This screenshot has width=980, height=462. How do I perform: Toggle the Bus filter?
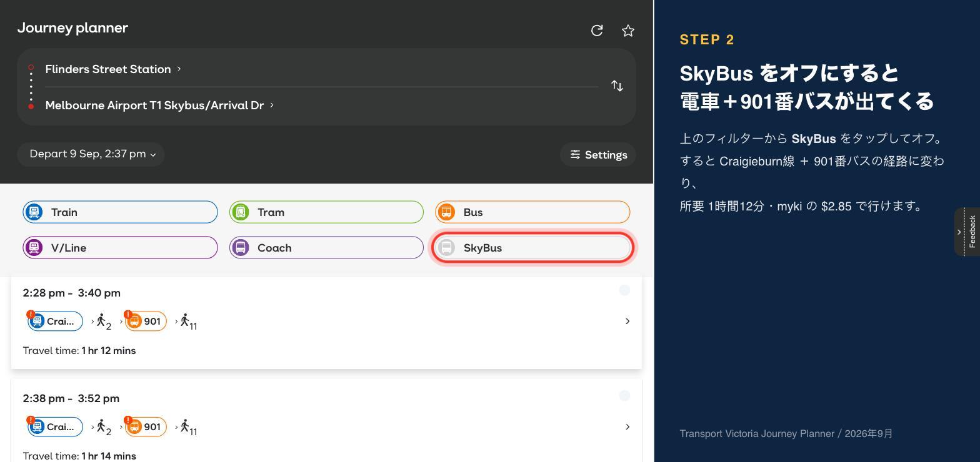[x=532, y=212]
